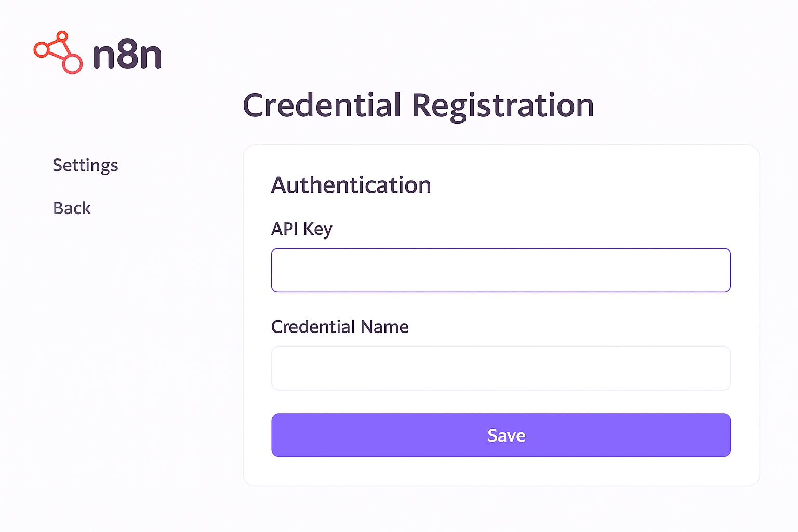Screen dimensions: 798x532
Task: Click the API Key field label
Action: pyautogui.click(x=301, y=229)
